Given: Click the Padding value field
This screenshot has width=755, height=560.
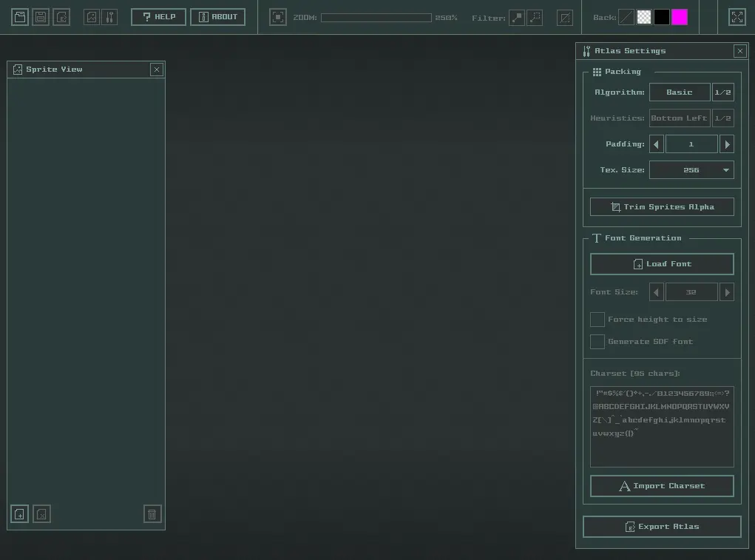Looking at the screenshot, I should (x=691, y=144).
